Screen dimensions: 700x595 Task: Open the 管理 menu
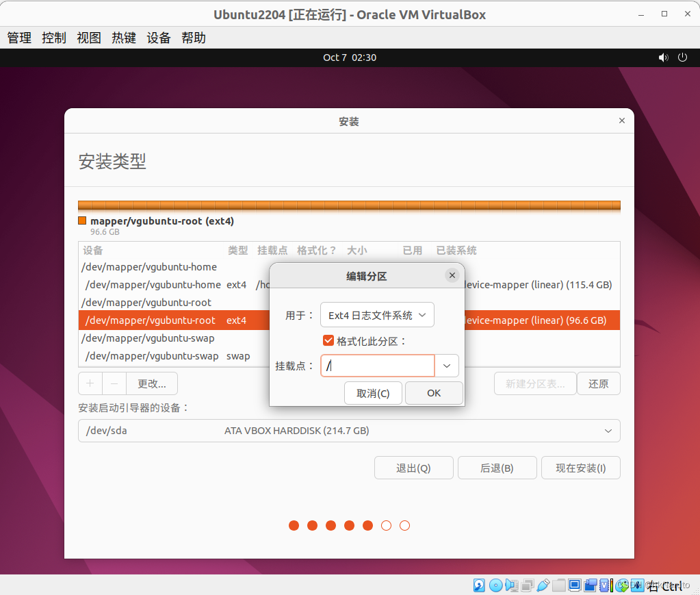coord(19,38)
